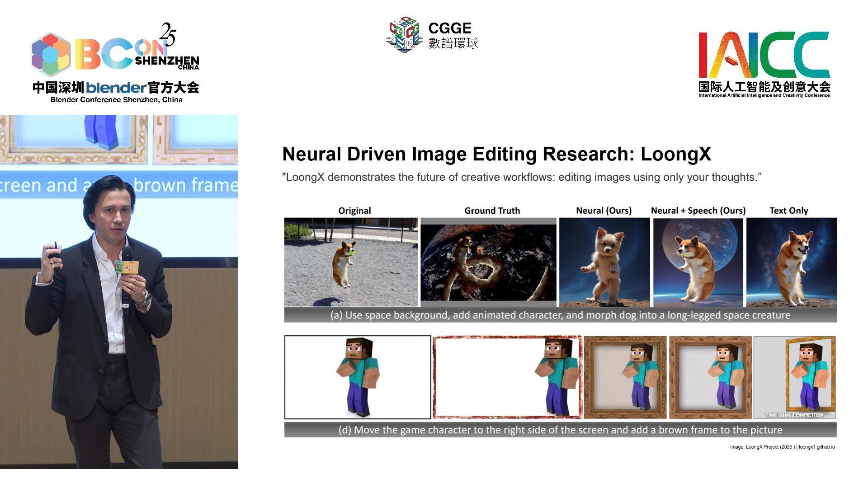Select the Neural (Ours) fluffy dog image
The height and width of the screenshot is (488, 868).
[x=604, y=262]
